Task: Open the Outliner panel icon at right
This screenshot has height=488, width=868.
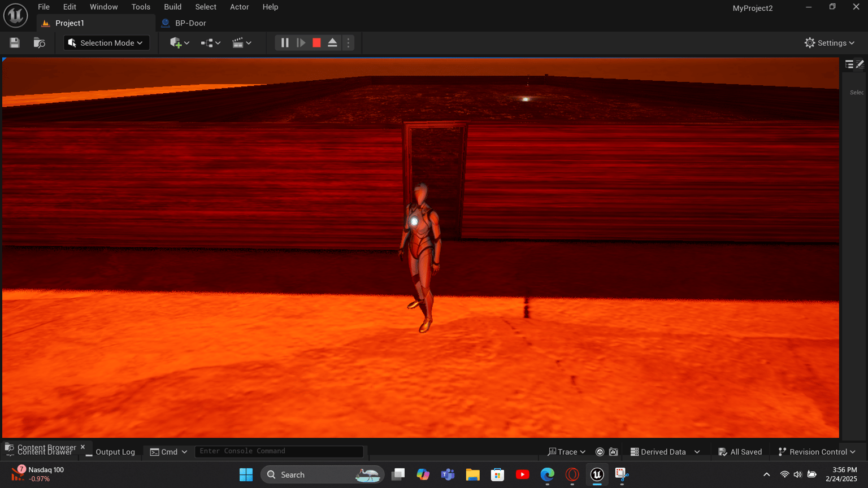Action: [x=849, y=64]
